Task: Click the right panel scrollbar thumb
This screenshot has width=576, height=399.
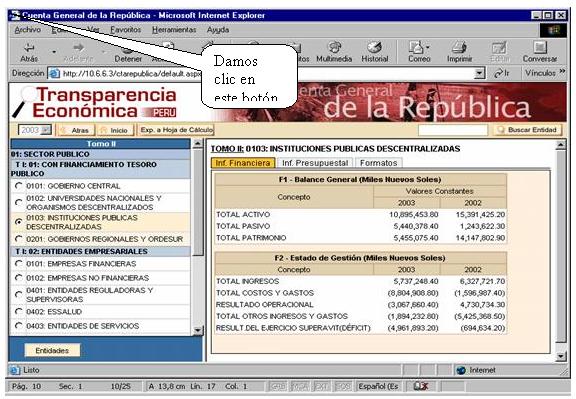Action: [x=561, y=246]
